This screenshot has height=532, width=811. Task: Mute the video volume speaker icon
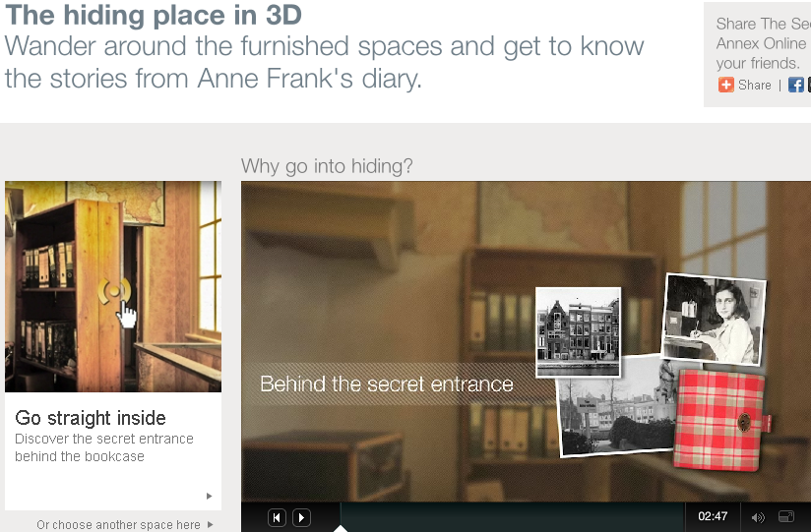(758, 517)
